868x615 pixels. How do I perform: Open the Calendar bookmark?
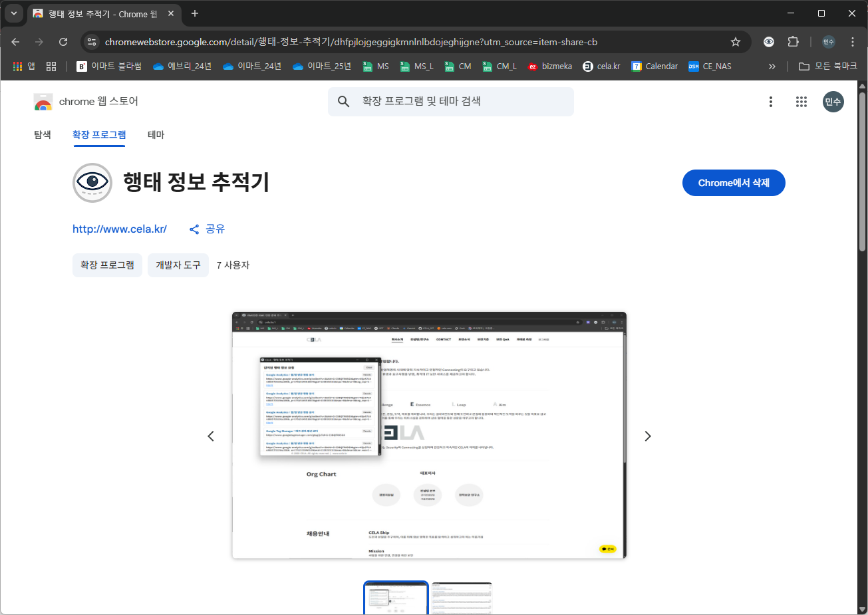tap(654, 66)
